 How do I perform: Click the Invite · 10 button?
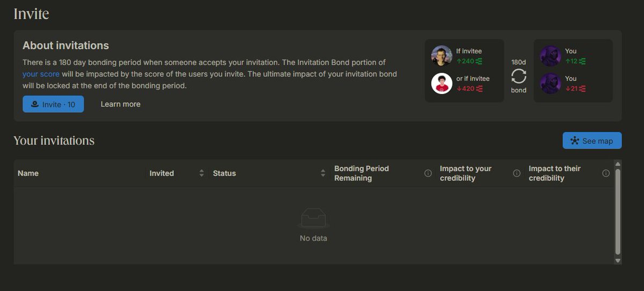[53, 104]
